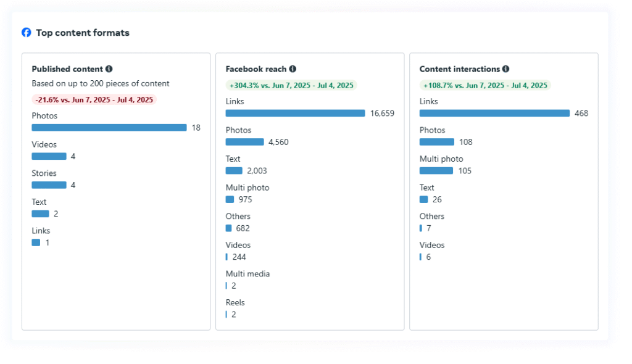Click the Photos bar showing 4,560 reach
Screen dimensions: 632x364
pyautogui.click(x=244, y=142)
